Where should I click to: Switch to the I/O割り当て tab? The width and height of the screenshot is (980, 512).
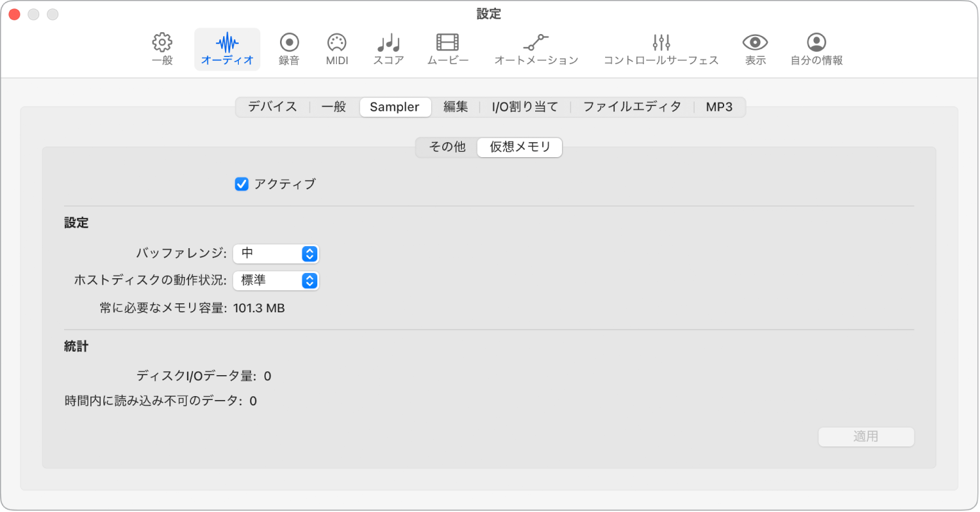(524, 107)
